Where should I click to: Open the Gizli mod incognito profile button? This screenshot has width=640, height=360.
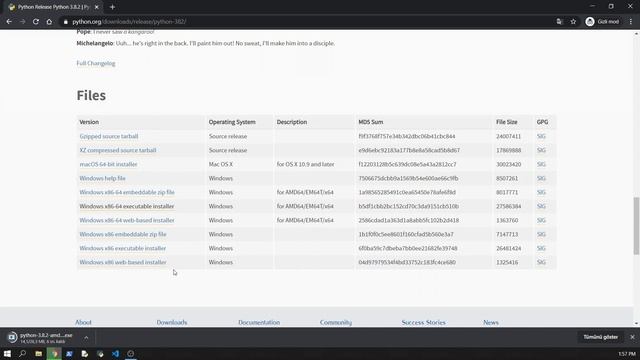click(x=602, y=22)
